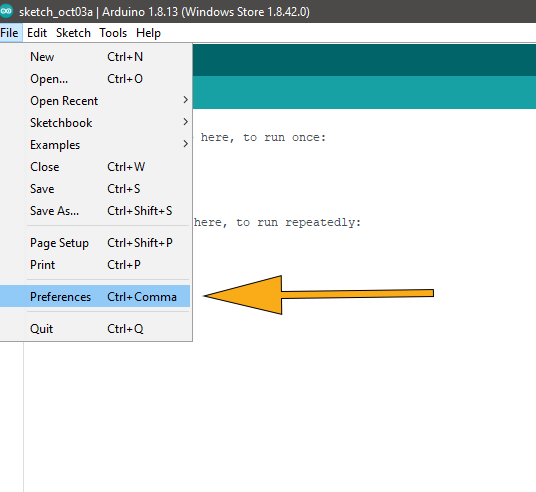This screenshot has width=536, height=492.
Task: Open Preferences from the File menu
Action: point(95,296)
